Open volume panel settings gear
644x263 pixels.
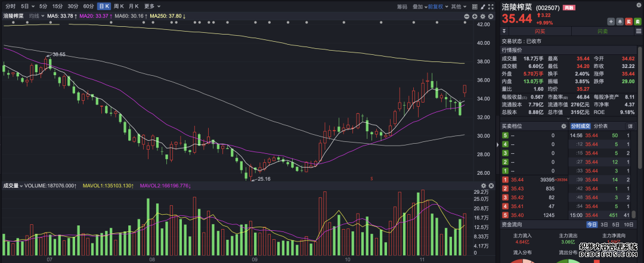tap(484, 185)
